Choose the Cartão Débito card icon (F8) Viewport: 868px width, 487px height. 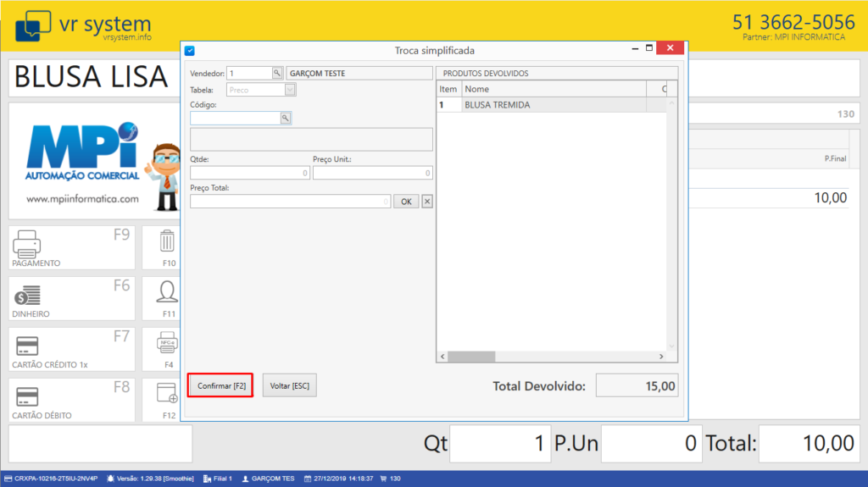click(27, 396)
